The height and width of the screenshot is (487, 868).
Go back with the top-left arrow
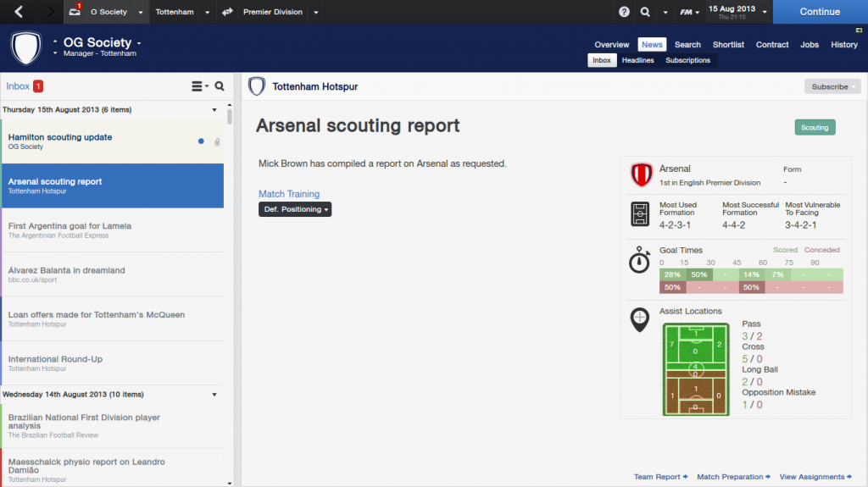click(19, 12)
